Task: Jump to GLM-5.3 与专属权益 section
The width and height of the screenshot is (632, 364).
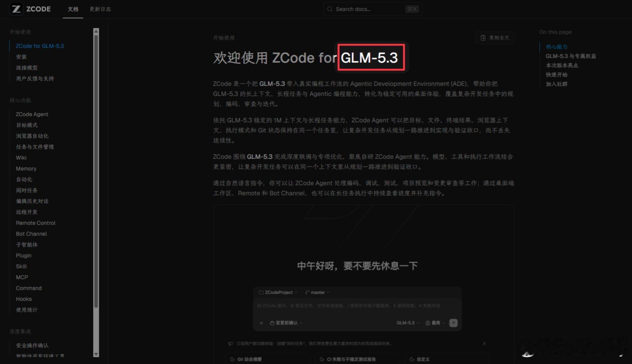Action: (x=571, y=56)
